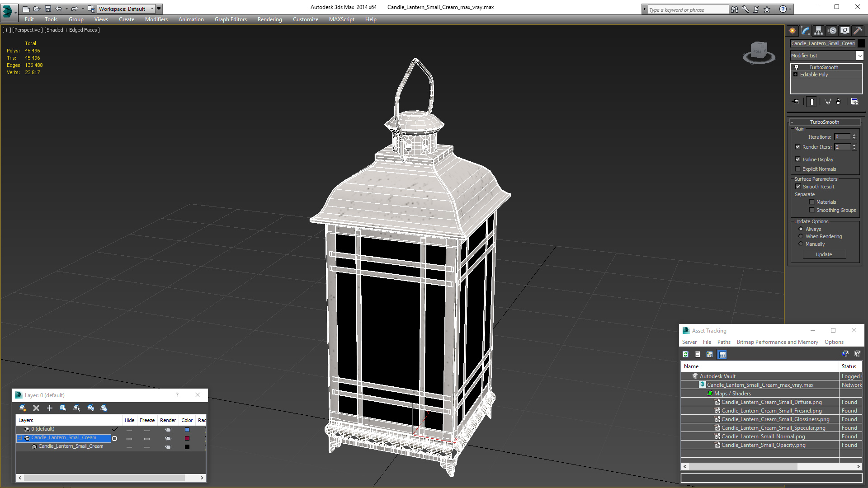Click the Open File folder icon
Screen dimensions: 868x488
click(x=37, y=9)
